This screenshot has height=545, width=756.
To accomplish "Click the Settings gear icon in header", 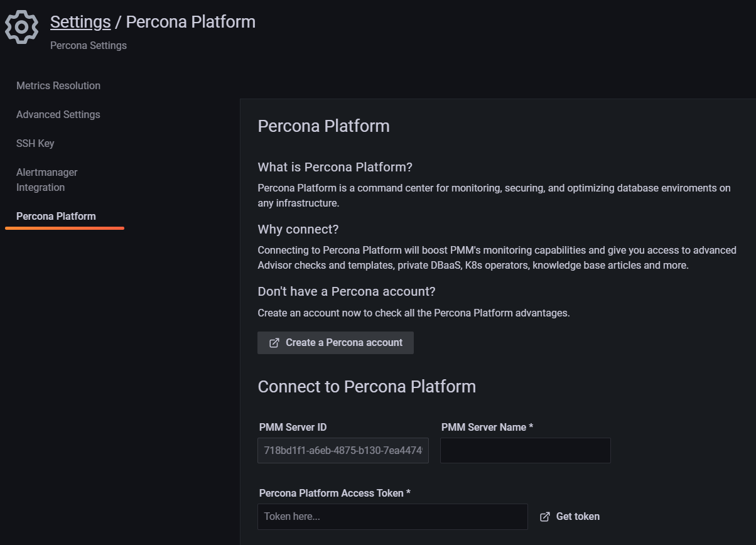I will [x=21, y=27].
